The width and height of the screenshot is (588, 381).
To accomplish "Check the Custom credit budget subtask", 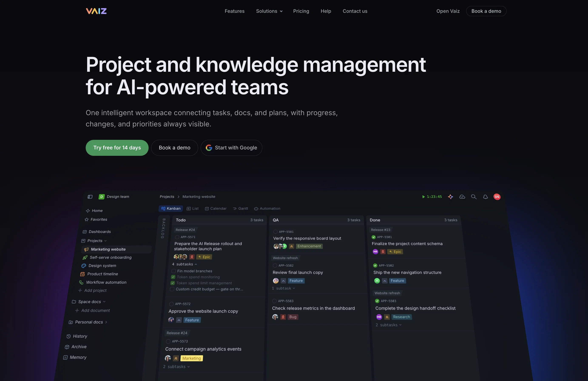I will coord(172,289).
